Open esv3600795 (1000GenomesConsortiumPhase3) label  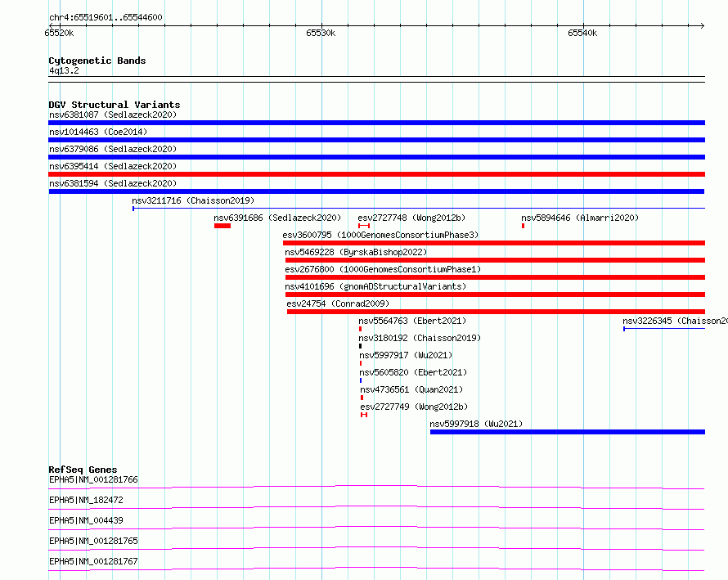(380, 235)
